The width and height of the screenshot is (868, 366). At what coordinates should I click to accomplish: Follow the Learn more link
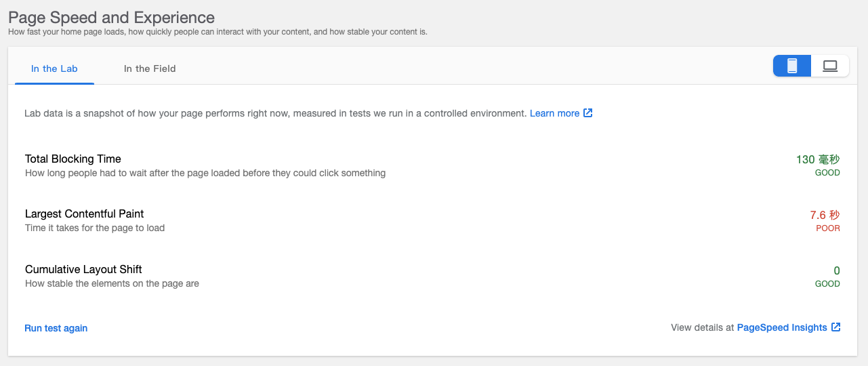click(554, 113)
